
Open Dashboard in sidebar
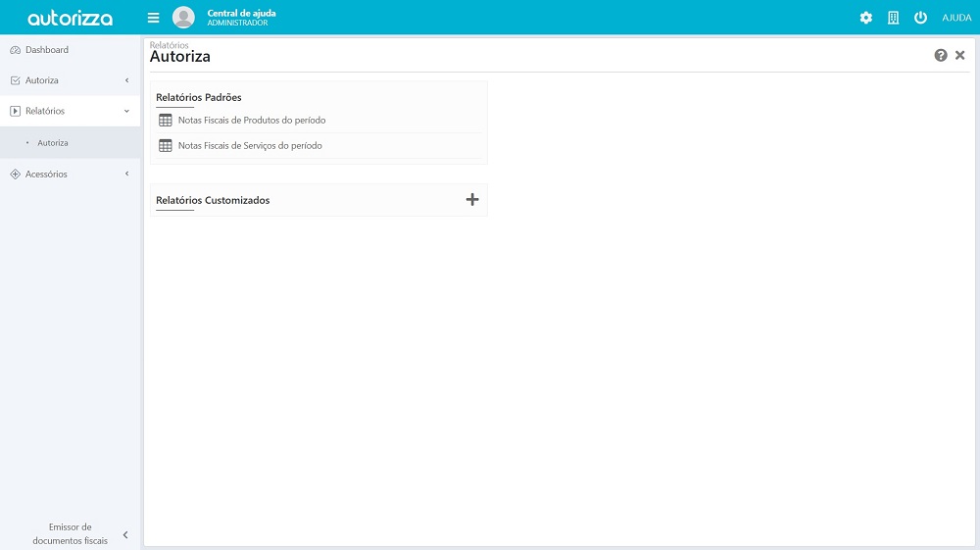[x=47, y=50]
